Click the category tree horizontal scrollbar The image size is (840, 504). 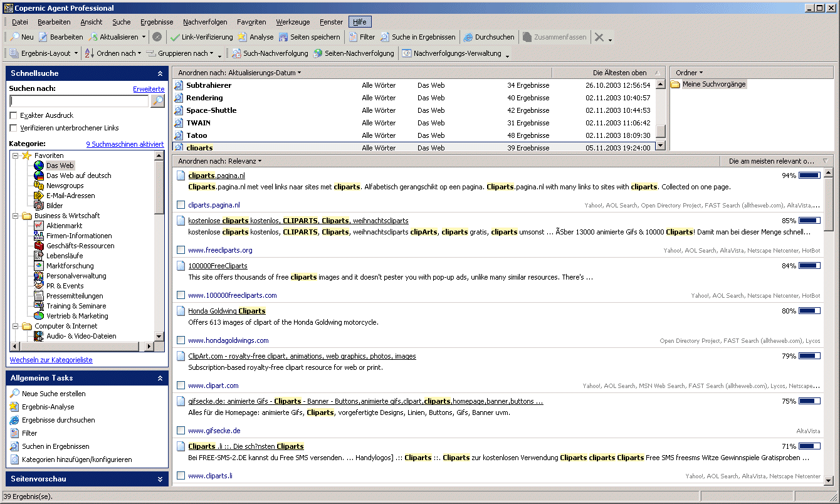pyautogui.click(x=83, y=347)
